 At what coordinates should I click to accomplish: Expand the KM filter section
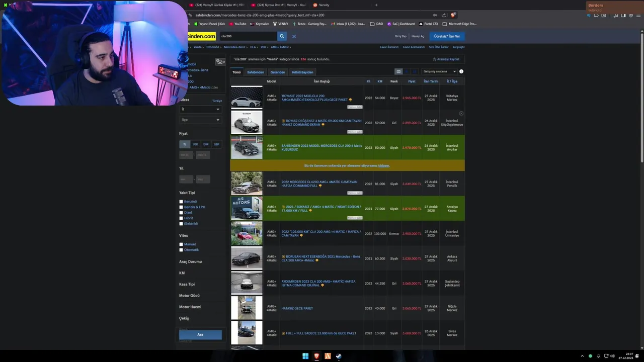[x=182, y=273]
